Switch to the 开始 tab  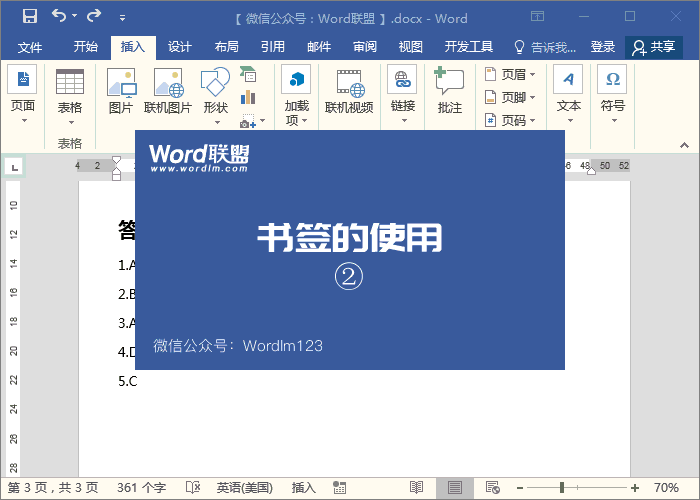click(85, 47)
